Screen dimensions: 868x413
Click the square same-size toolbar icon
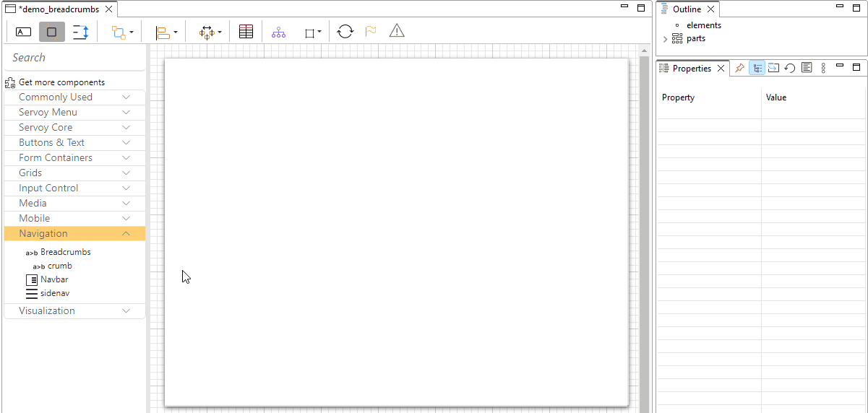[x=309, y=33]
